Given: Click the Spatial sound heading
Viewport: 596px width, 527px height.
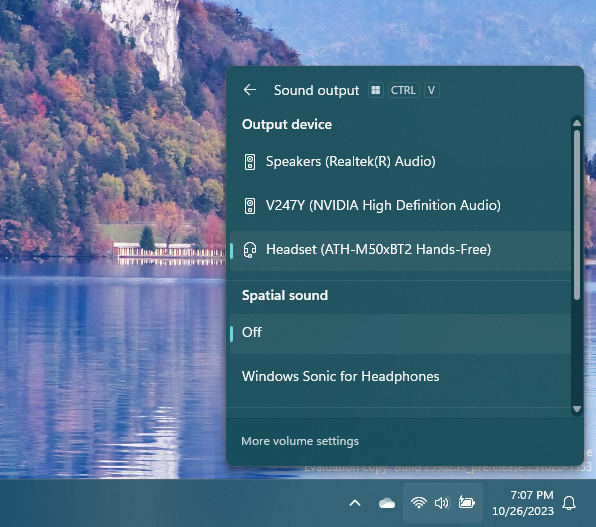Looking at the screenshot, I should coord(285,295).
